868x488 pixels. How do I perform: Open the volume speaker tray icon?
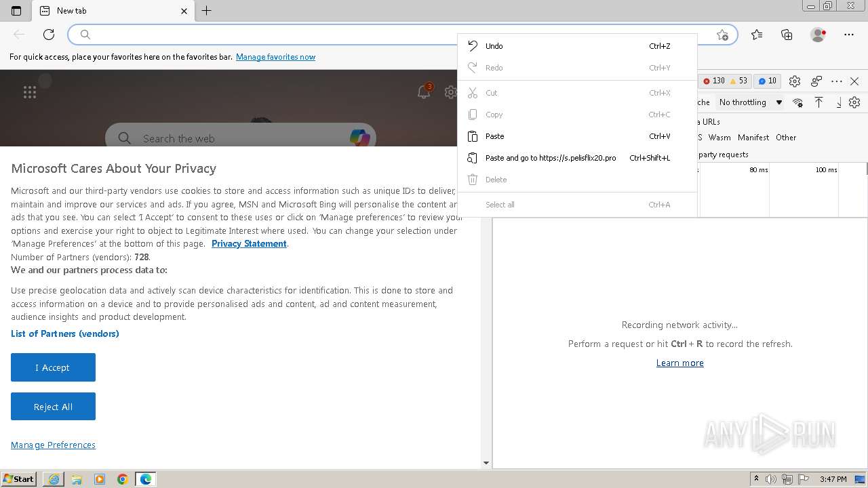click(771, 479)
